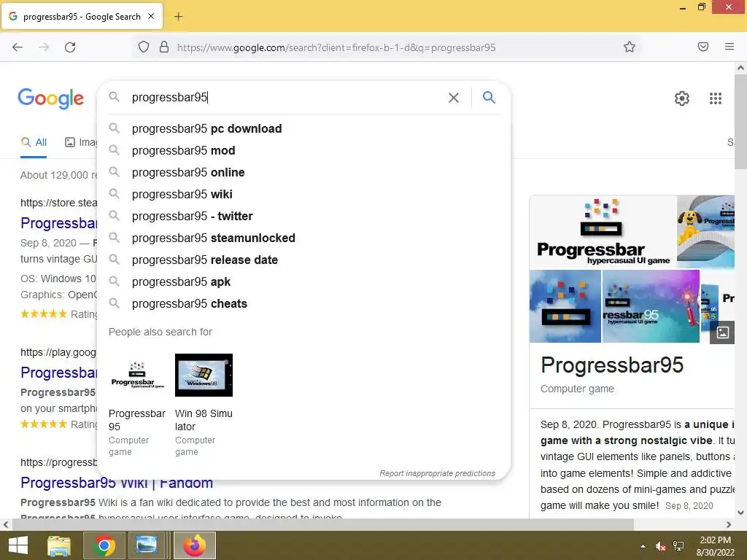Choose suggestion progressbar95 steamunlocked
This screenshot has height=560, width=747.
click(304, 238)
